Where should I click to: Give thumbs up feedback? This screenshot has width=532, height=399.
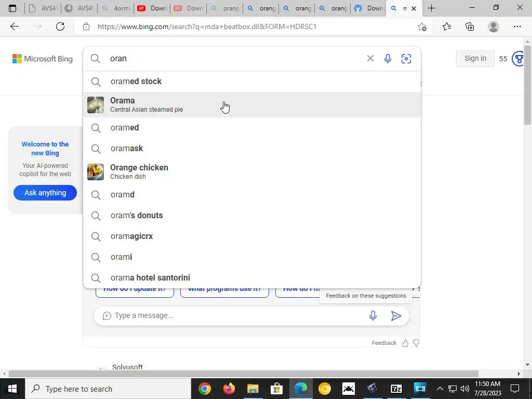[x=405, y=343]
